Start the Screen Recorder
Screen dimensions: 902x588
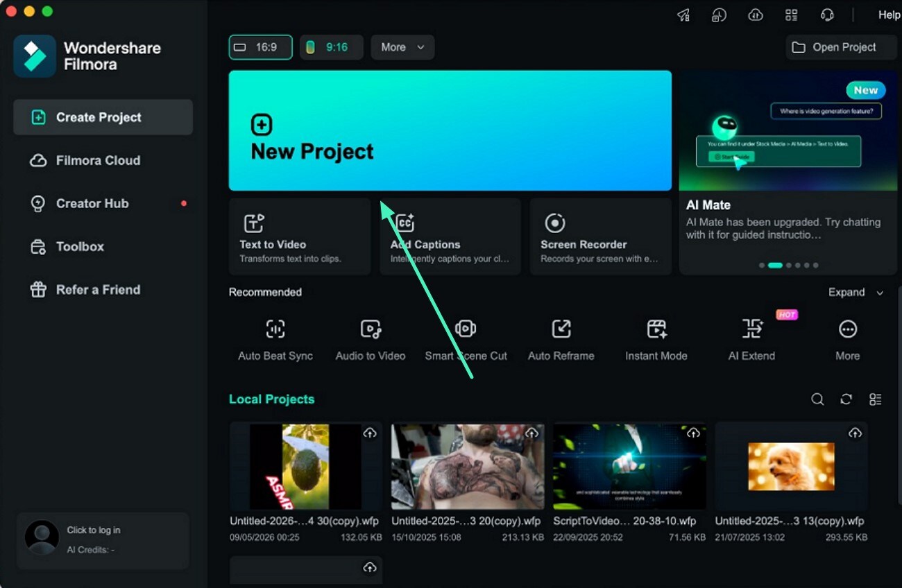(600, 236)
